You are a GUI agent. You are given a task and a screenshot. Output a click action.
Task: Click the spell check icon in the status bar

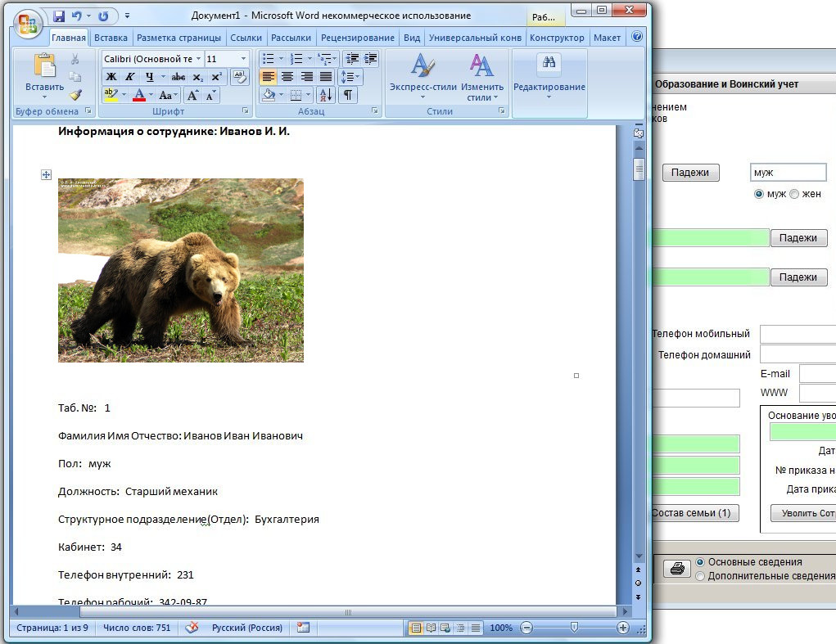[x=192, y=628]
